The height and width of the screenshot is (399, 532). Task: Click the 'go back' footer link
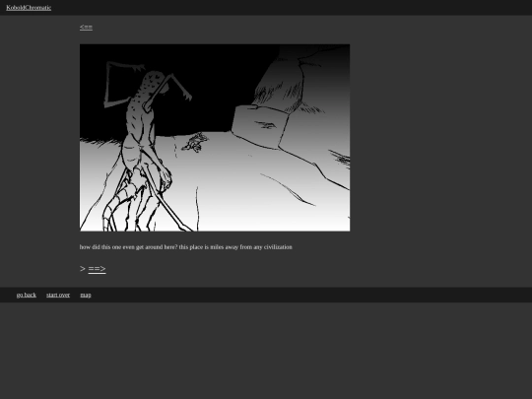[x=27, y=295]
